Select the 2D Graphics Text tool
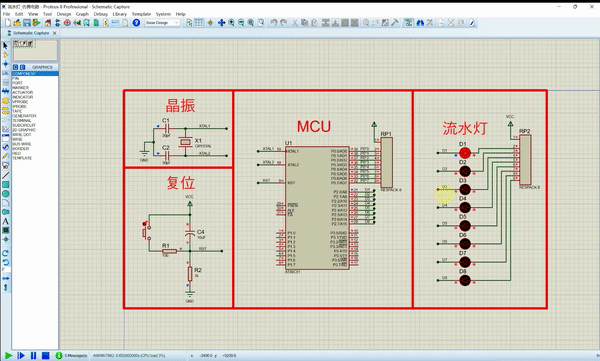 [x=5, y=221]
